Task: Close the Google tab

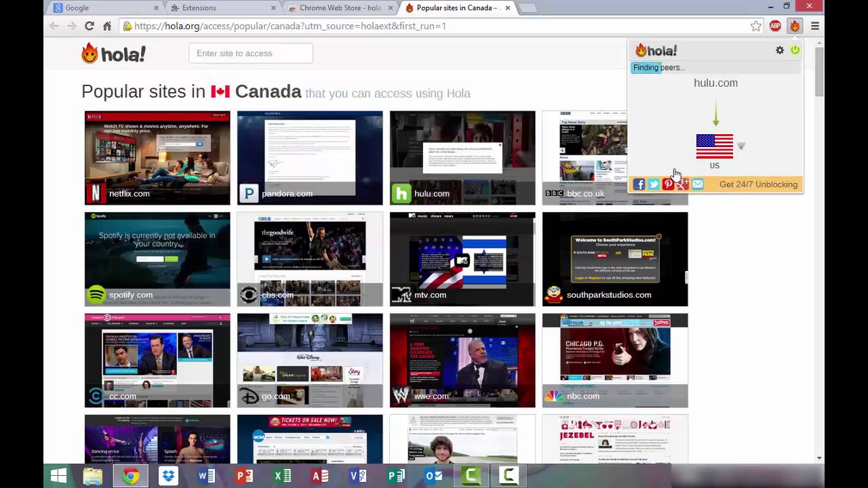Action: [156, 8]
